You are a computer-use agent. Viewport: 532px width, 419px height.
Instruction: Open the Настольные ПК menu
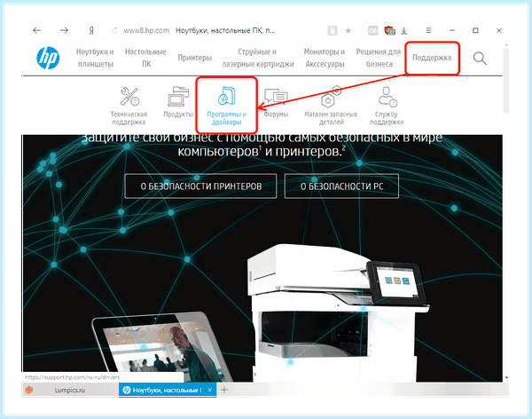pyautogui.click(x=146, y=58)
